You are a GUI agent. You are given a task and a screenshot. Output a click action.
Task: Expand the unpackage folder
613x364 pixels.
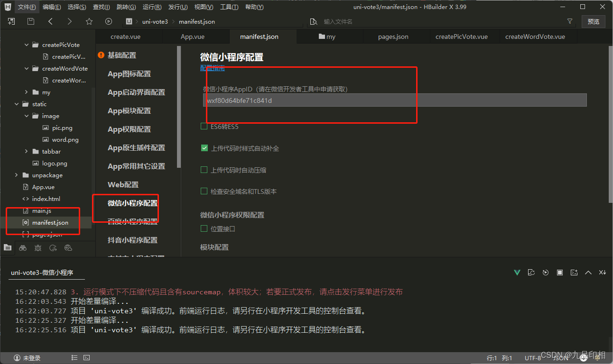point(17,175)
